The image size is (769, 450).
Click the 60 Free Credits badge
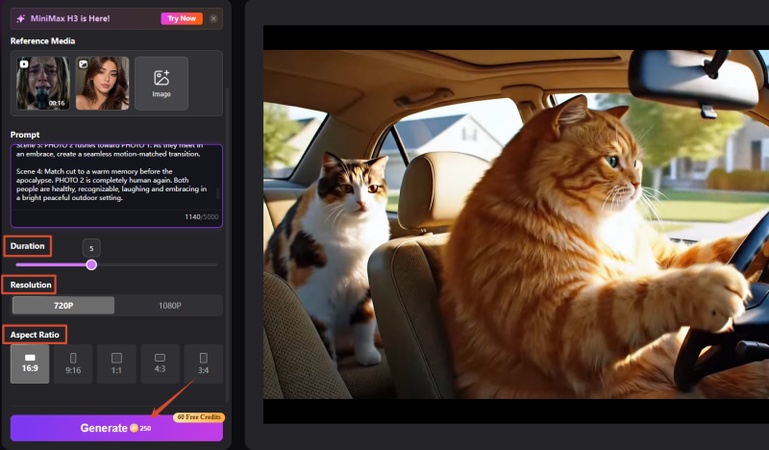199,417
